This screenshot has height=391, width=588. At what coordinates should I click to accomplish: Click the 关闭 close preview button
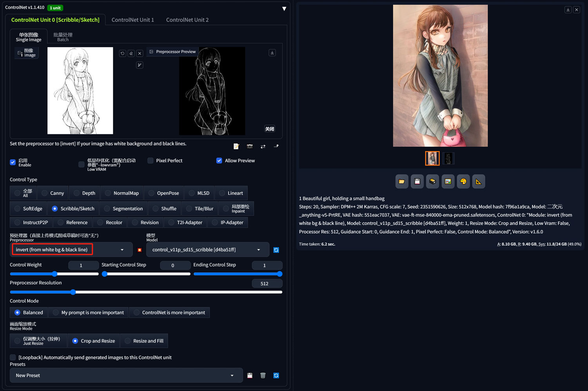(270, 129)
